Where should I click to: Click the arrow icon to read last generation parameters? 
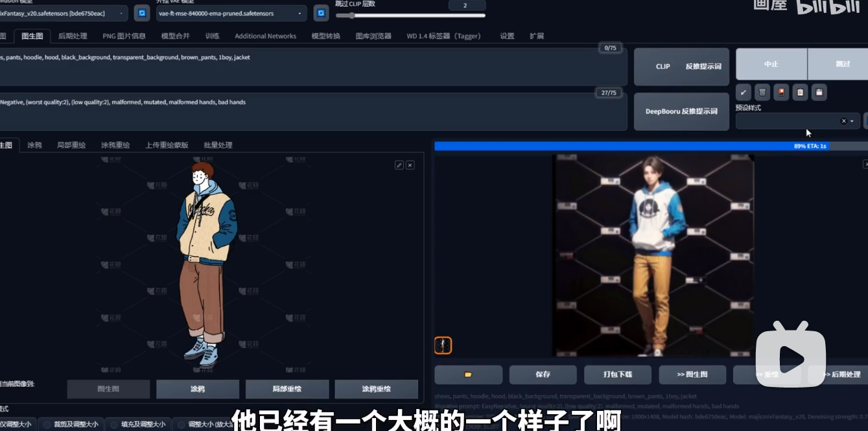pos(744,92)
